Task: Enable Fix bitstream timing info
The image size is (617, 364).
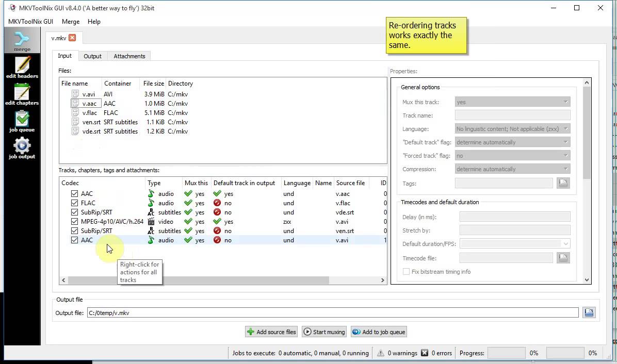Action: click(406, 272)
